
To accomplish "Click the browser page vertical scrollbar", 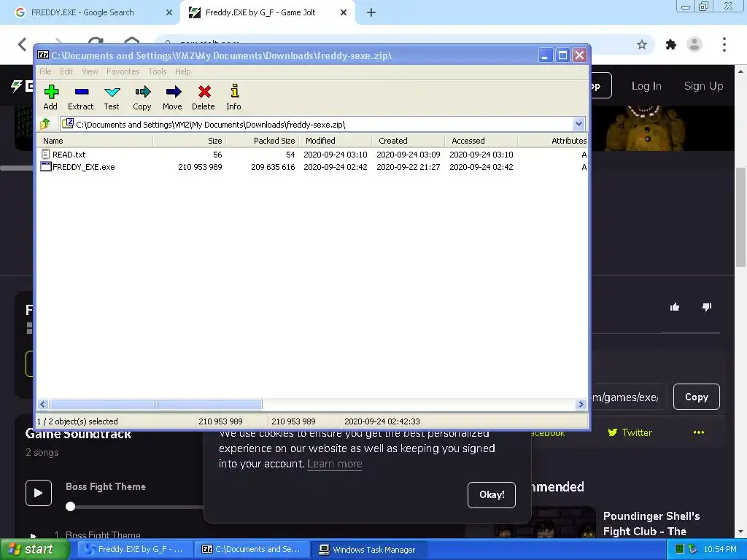I will 741,217.
